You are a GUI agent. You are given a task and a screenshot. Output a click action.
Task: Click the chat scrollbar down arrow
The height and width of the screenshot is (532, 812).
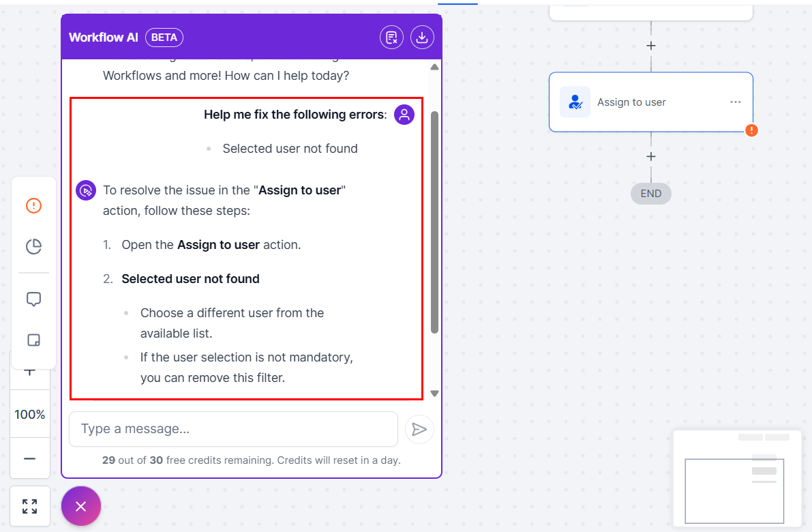434,394
